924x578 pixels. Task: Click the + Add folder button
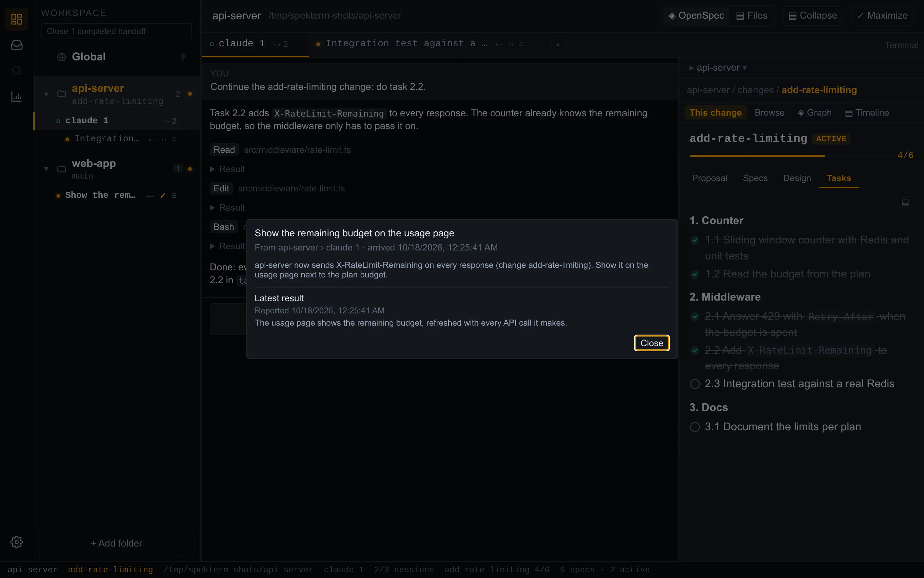116,543
